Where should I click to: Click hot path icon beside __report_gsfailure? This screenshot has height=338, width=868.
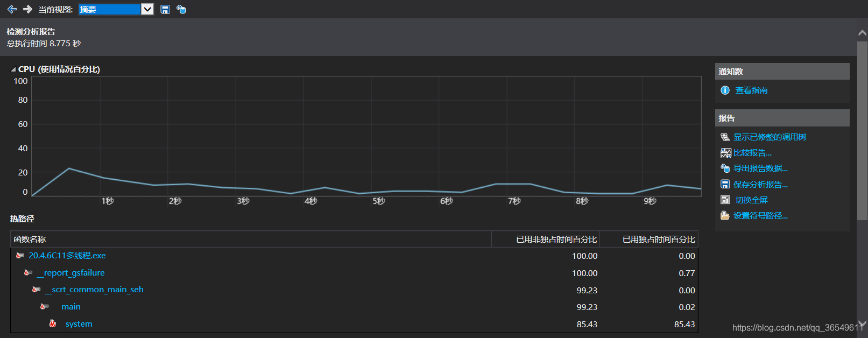click(28, 273)
